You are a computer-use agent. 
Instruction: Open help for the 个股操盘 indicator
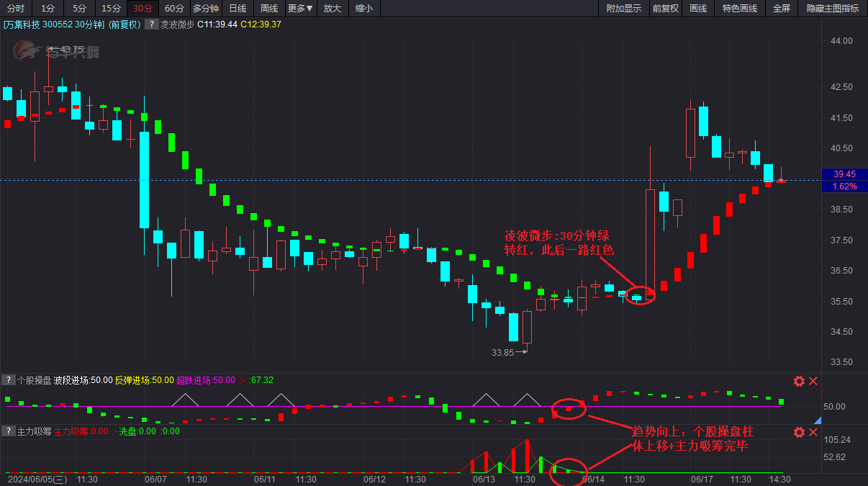pos(7,379)
